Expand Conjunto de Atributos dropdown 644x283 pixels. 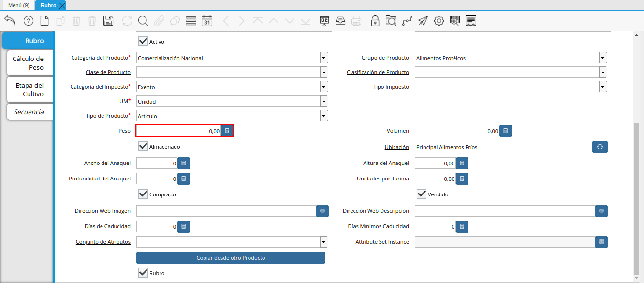[x=324, y=242]
